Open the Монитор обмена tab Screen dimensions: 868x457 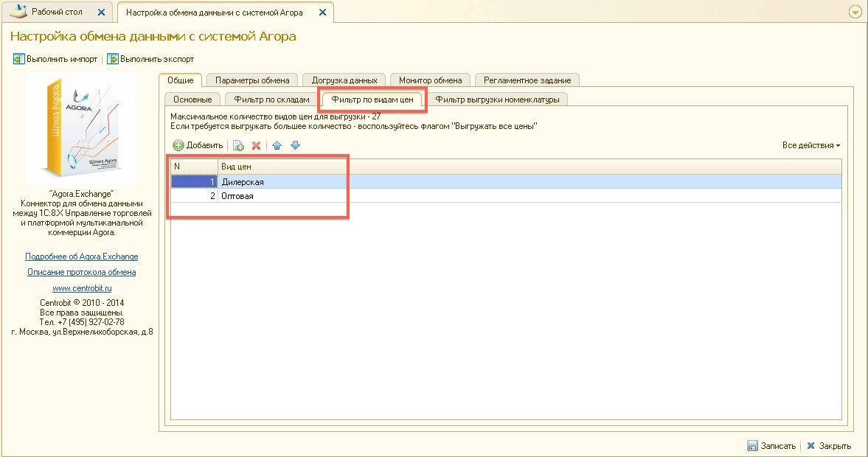(430, 80)
